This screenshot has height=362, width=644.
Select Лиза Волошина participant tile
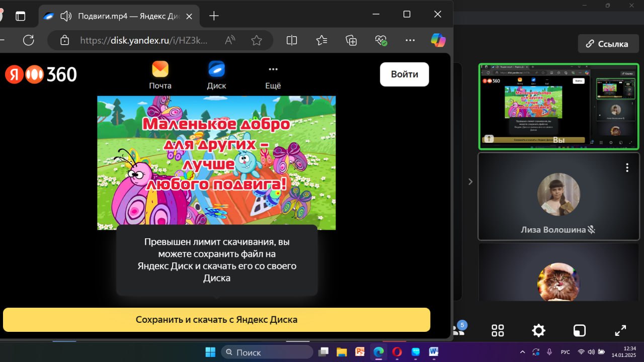point(558,197)
